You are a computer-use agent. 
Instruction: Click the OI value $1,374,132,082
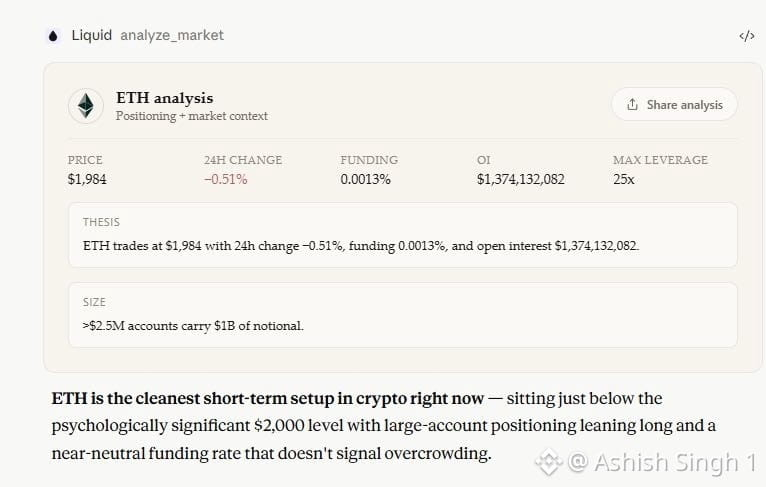521,179
